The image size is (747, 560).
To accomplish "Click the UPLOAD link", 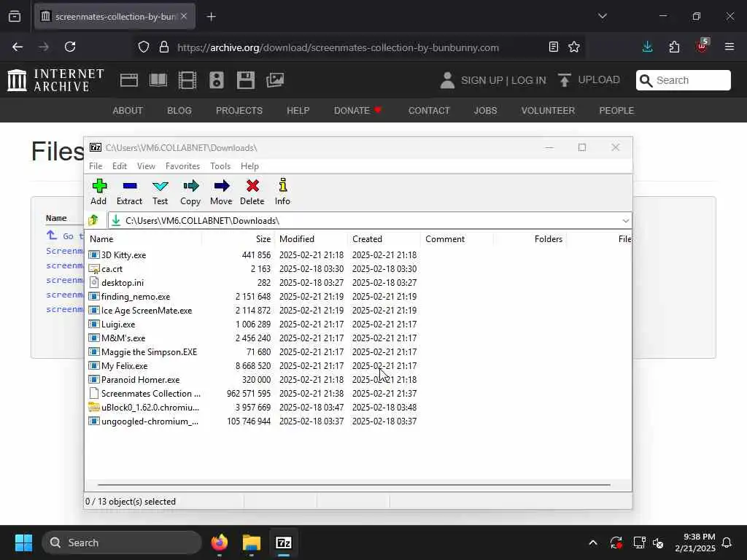I will [x=589, y=80].
